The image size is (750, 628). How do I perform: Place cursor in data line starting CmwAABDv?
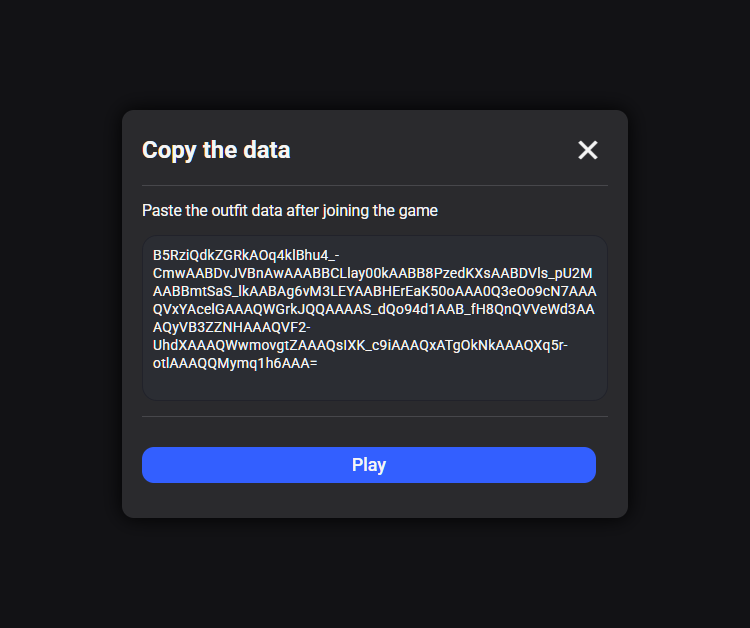372,273
